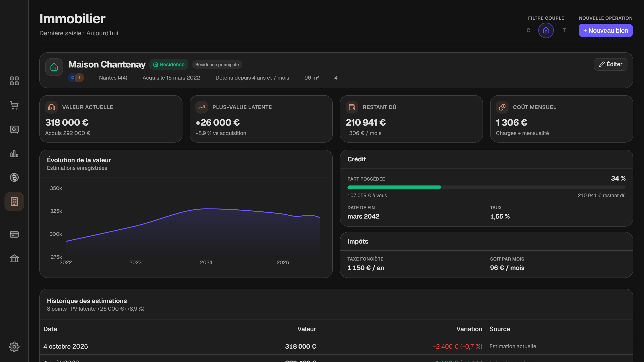Click the Coût mensuel coins icon
644x362 pixels.
click(x=502, y=107)
